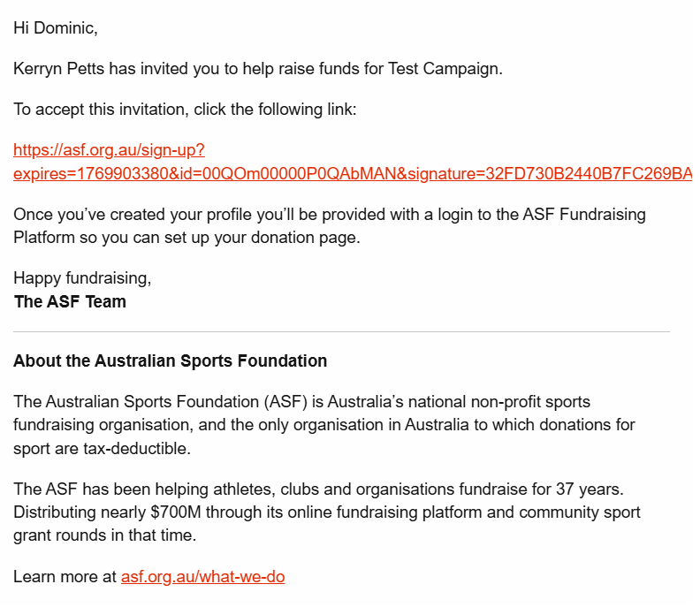
Task: Click 'The Australian Sports Foundation (ASF) is' sentence
Action: click(301, 402)
